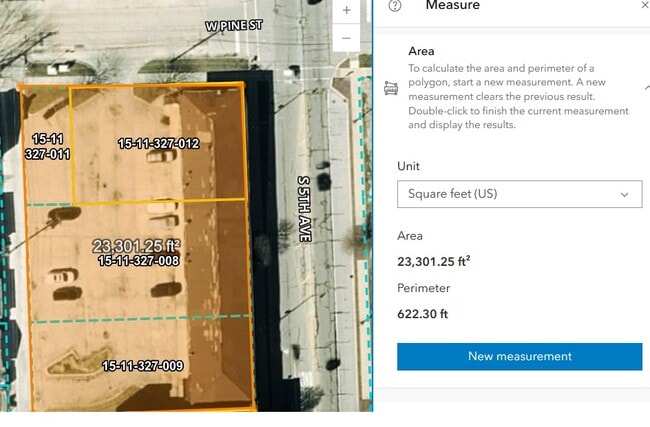Open Measure help question mark icon

(x=395, y=6)
